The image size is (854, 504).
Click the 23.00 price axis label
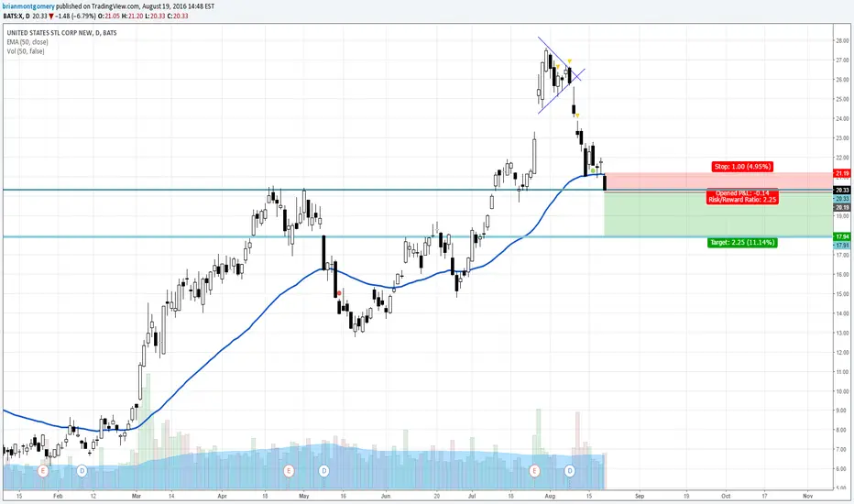pos(842,137)
